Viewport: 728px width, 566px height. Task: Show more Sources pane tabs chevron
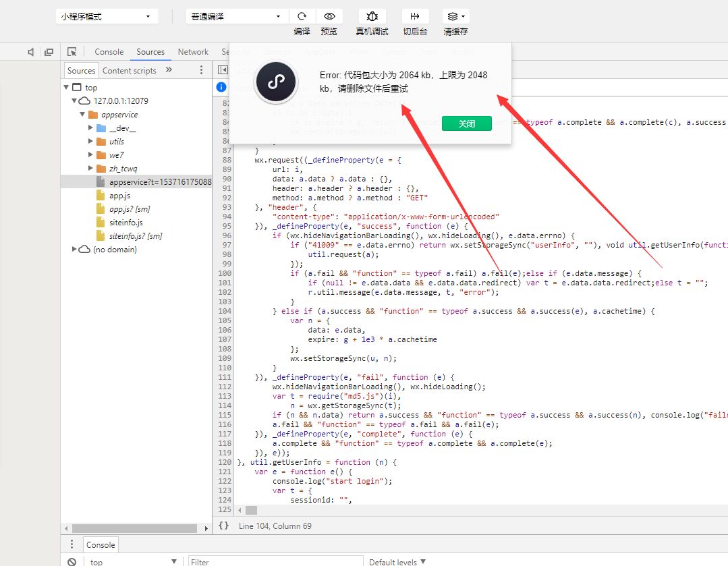169,70
